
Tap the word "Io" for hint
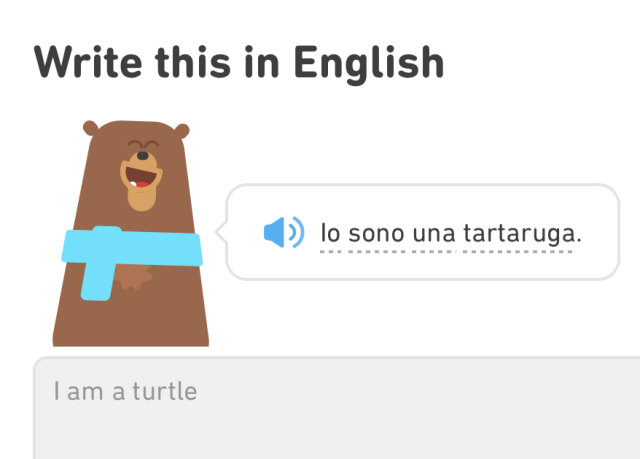330,233
